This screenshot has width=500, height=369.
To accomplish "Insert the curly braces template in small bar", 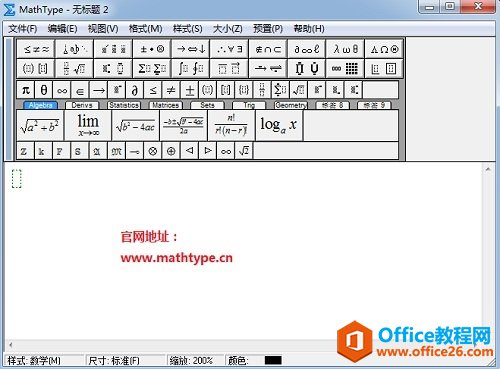I will 244,90.
